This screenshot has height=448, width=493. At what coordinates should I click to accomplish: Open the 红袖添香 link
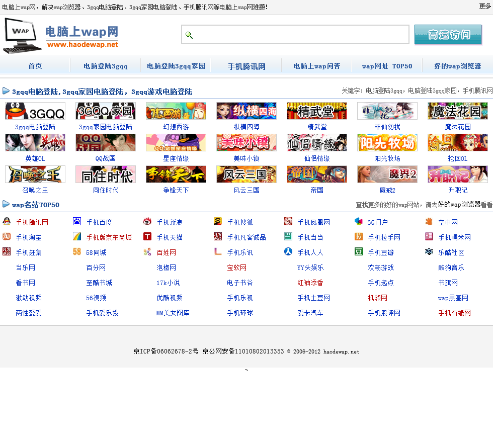(x=310, y=283)
